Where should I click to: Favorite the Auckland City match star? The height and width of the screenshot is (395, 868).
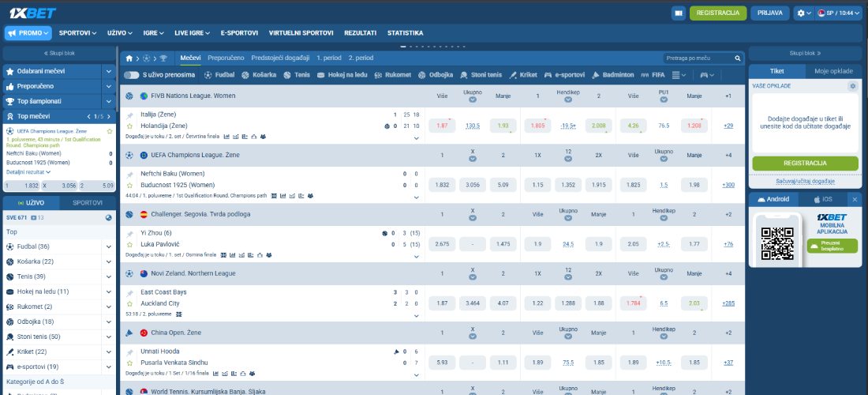tap(129, 304)
